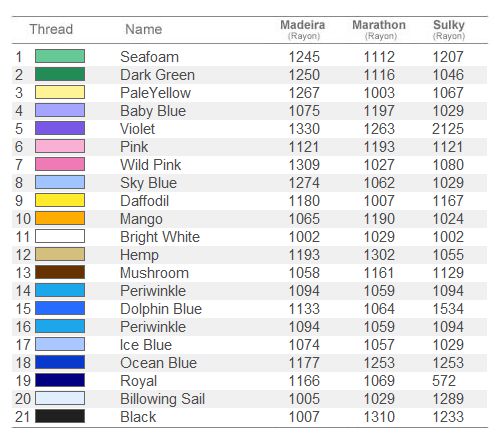Select Marathon value 1116 for Dark Green

[x=379, y=75]
